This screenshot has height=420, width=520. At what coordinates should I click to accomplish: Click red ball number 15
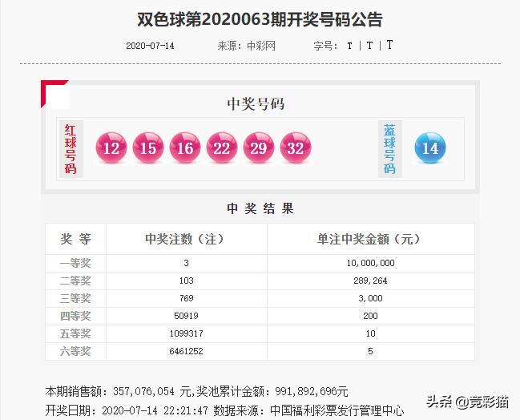148,147
